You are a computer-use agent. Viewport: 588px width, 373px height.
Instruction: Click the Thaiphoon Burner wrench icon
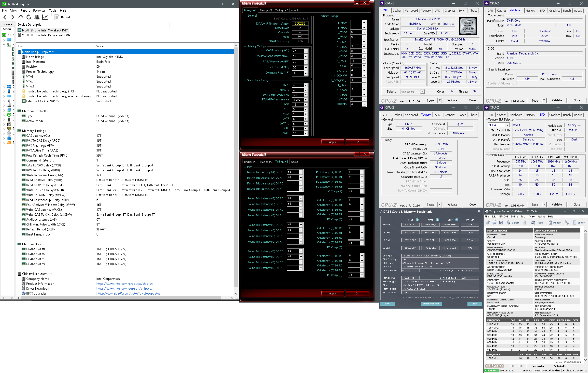(x=567, y=223)
